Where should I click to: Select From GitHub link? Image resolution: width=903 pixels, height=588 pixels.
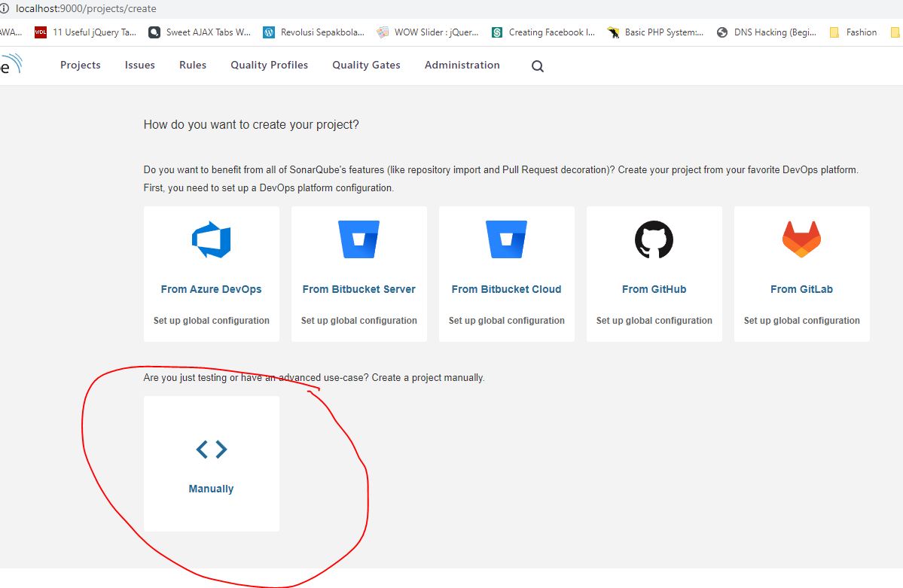pyautogui.click(x=654, y=289)
